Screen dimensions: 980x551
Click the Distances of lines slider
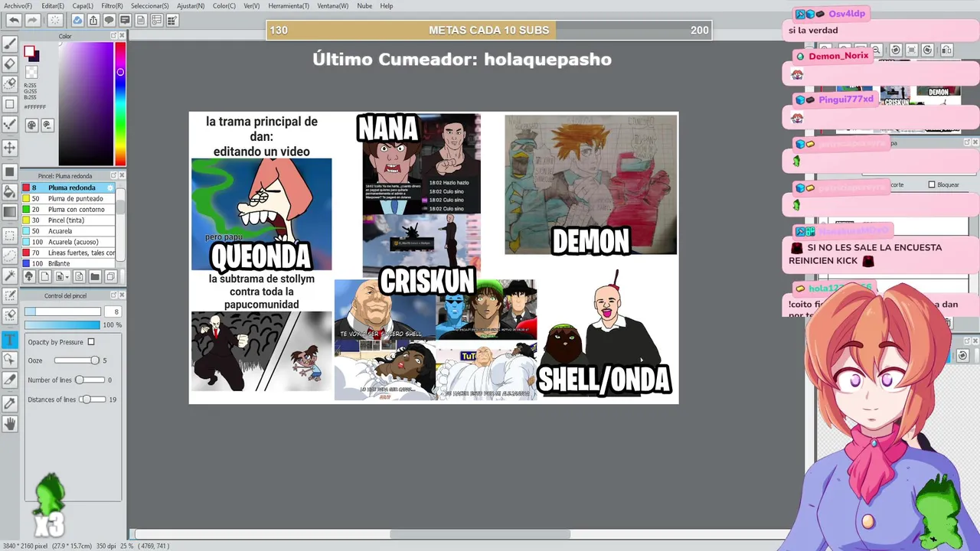(x=92, y=399)
